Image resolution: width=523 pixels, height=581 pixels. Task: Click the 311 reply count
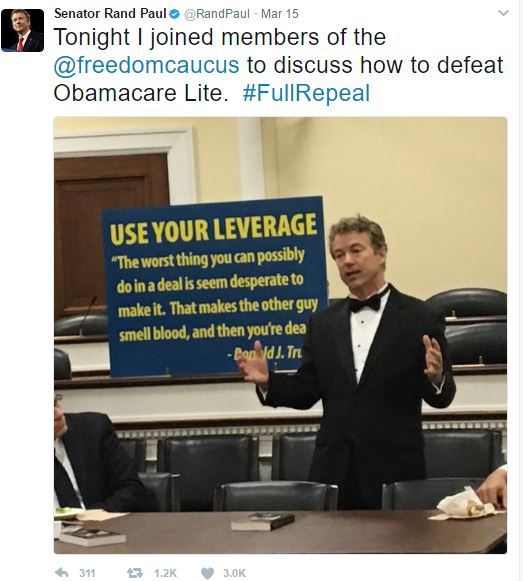click(x=87, y=573)
